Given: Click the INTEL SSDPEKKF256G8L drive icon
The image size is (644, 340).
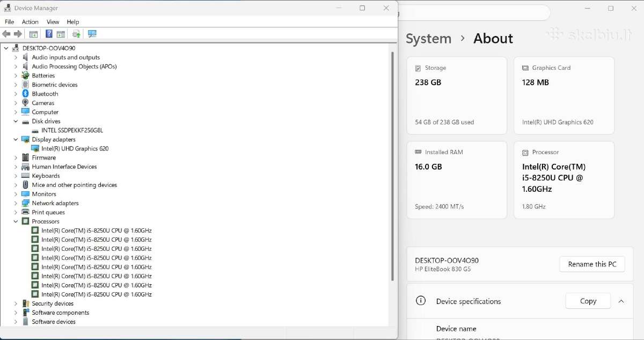Looking at the screenshot, I should coord(35,130).
